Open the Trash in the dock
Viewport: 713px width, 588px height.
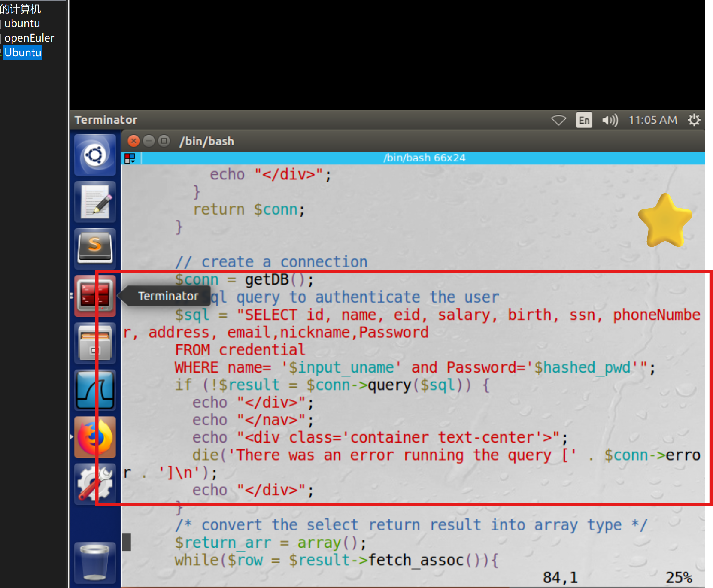point(95,563)
